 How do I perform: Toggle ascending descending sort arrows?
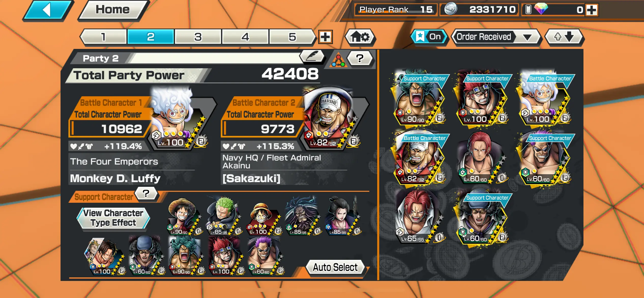(564, 37)
